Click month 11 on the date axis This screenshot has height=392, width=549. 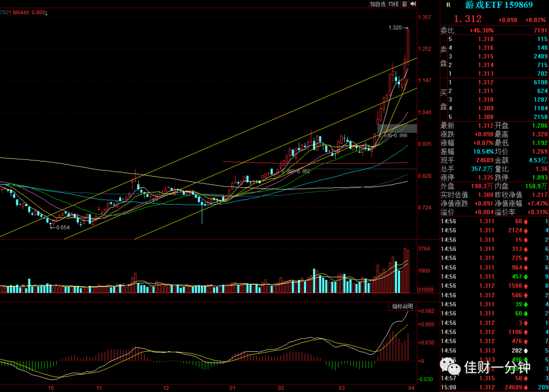(99, 388)
